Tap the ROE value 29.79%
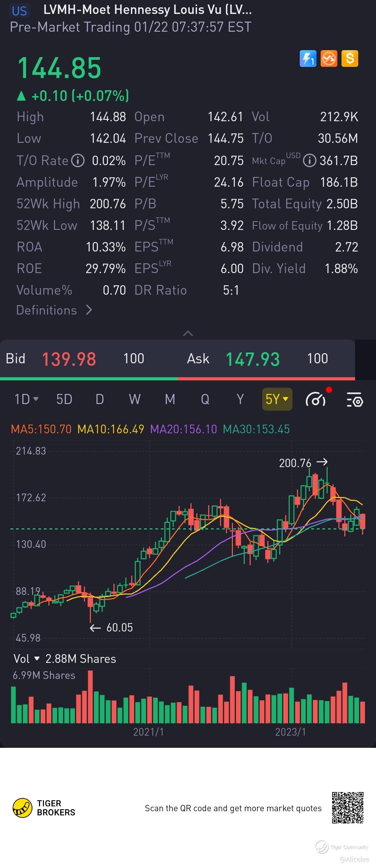Viewport: 376px width, 868px height. (106, 269)
